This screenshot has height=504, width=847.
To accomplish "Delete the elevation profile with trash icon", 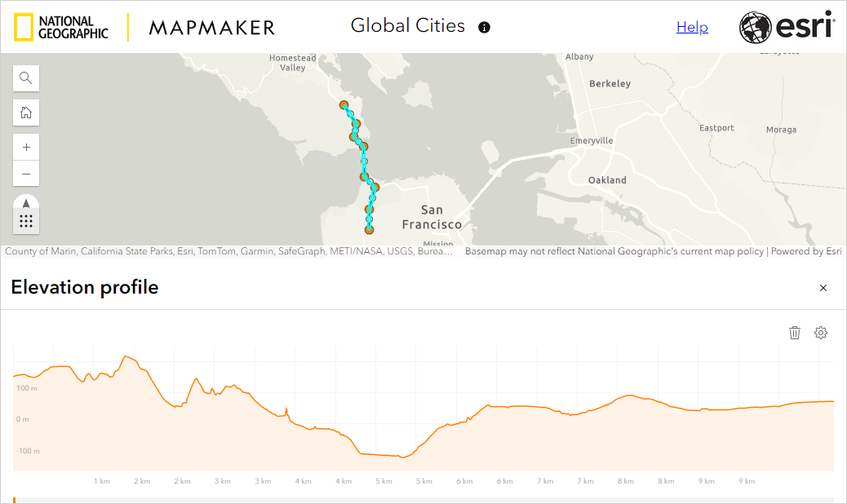I will (795, 333).
